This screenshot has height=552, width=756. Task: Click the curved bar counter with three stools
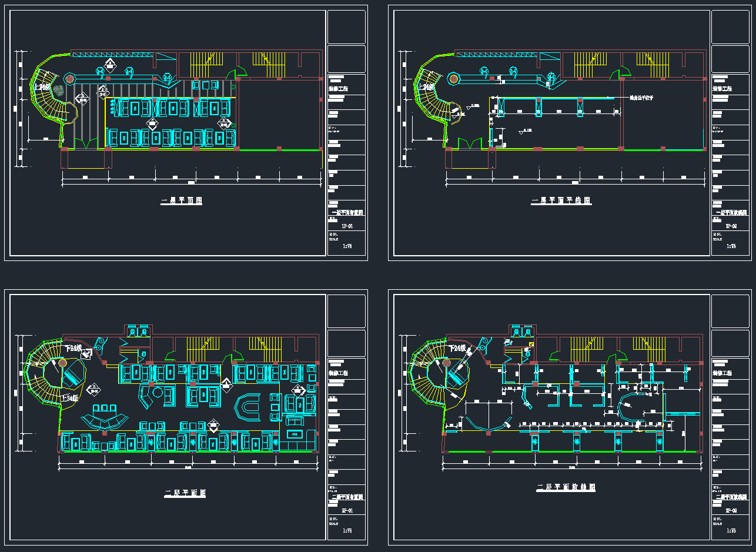pos(104,419)
